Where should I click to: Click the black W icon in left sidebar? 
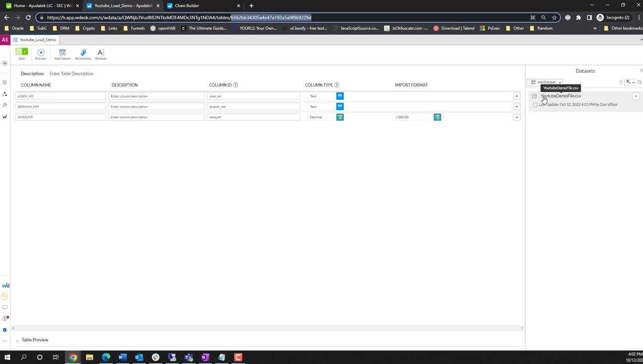5,117
